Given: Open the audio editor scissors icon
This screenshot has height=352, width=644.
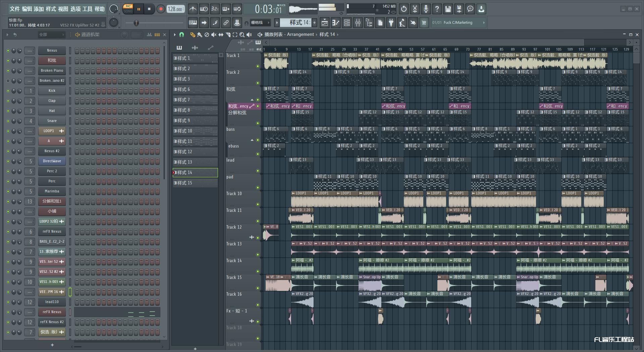Looking at the screenshot, I should coord(415,9).
